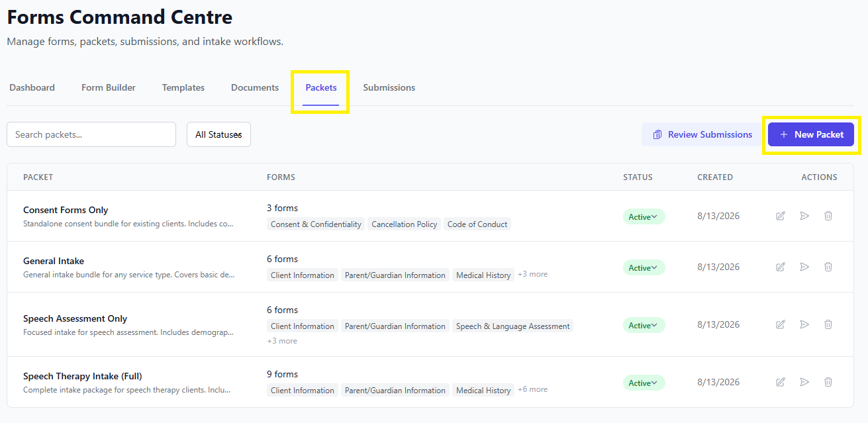Image resolution: width=868 pixels, height=423 pixels.
Task: Open Active status dropdown for General Intake
Action: tap(644, 267)
